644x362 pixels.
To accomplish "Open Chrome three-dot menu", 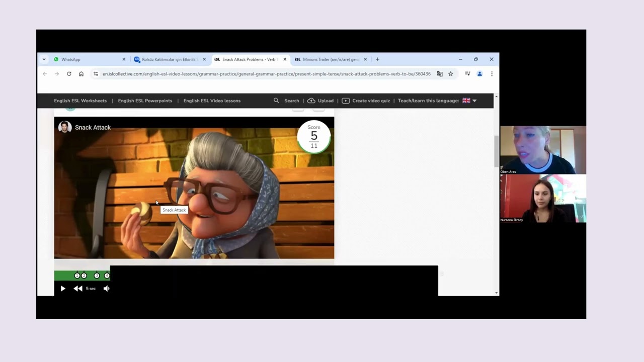I will (492, 74).
